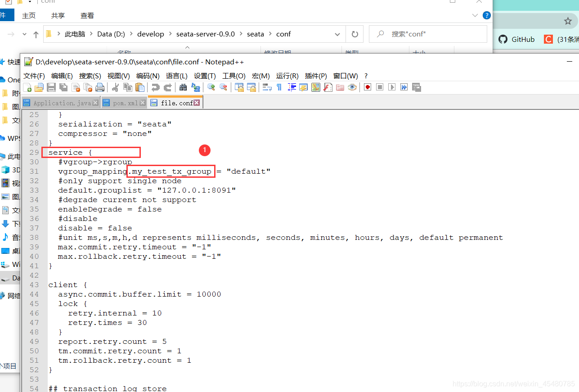
Task: Open the 编码(N) menu
Action: pos(148,76)
